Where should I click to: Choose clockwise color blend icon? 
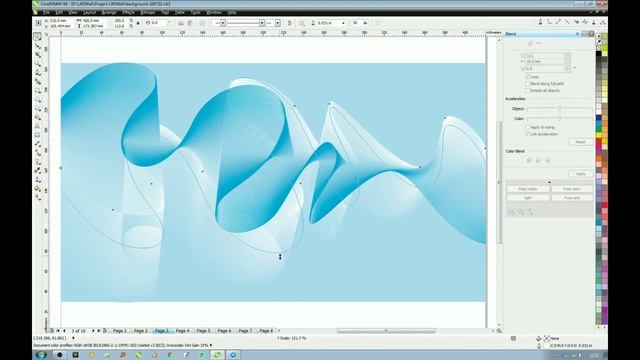point(538,161)
